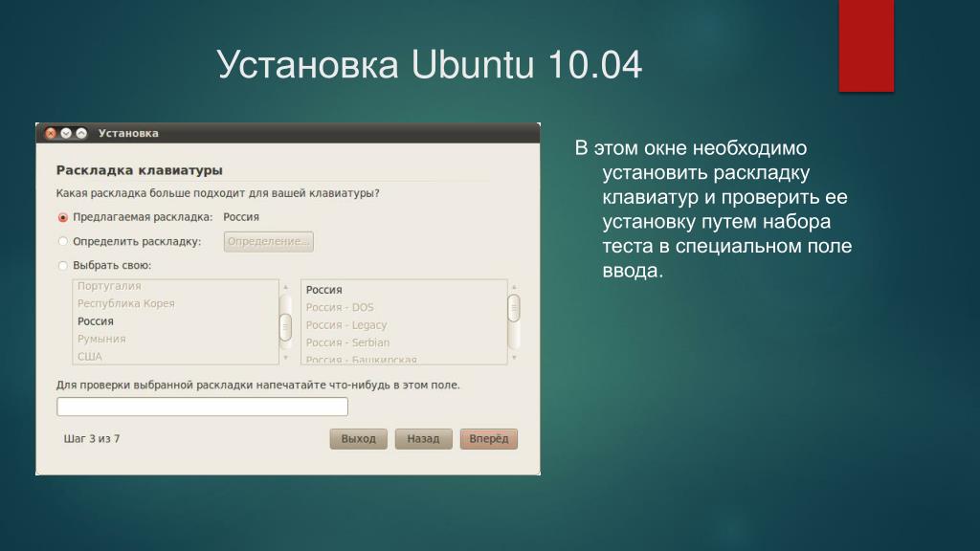Select the 'Россия - Serbian' layout variant
Screen dimensions: 980x551
click(x=404, y=342)
